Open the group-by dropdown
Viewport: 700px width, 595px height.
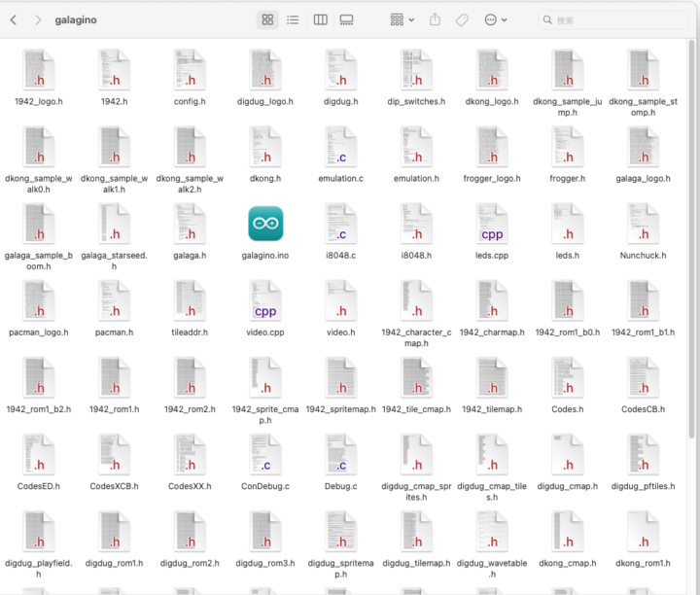(x=402, y=19)
